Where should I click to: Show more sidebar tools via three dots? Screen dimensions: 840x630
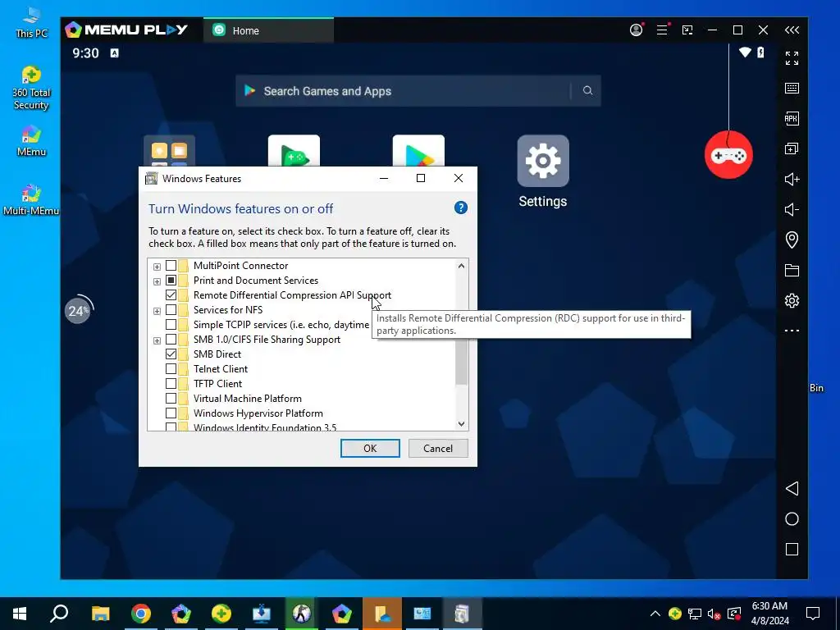pos(792,331)
